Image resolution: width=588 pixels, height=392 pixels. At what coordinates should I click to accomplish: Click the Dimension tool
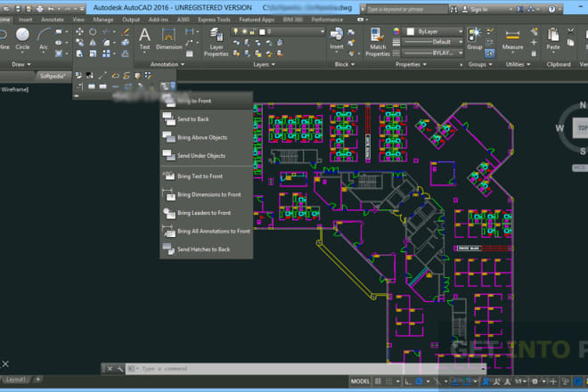coord(168,39)
